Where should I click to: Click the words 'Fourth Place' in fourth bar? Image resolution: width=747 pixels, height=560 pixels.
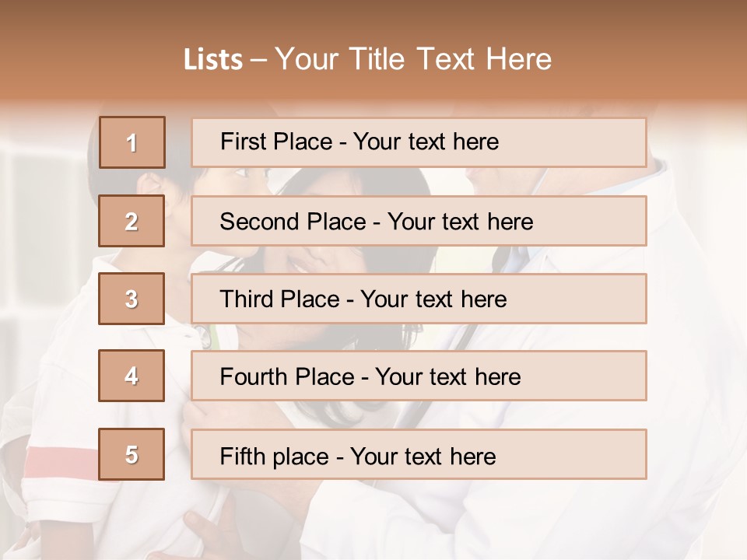(287, 376)
